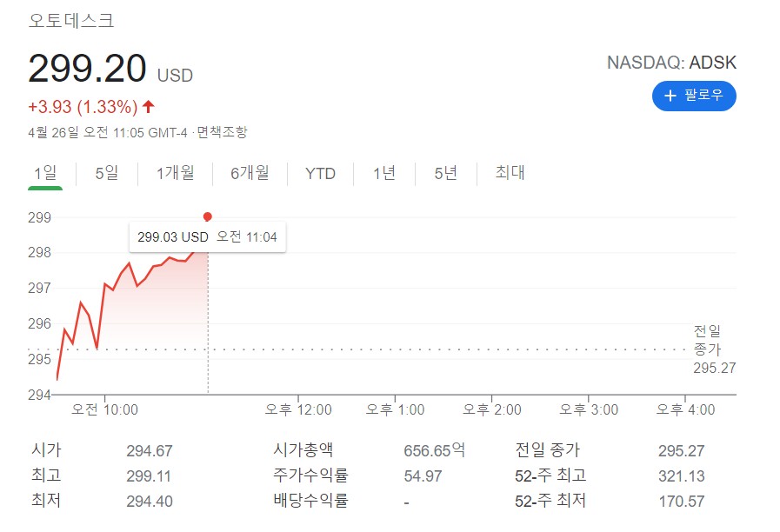
Task: Click the 299.20 current price
Action: tap(87, 69)
